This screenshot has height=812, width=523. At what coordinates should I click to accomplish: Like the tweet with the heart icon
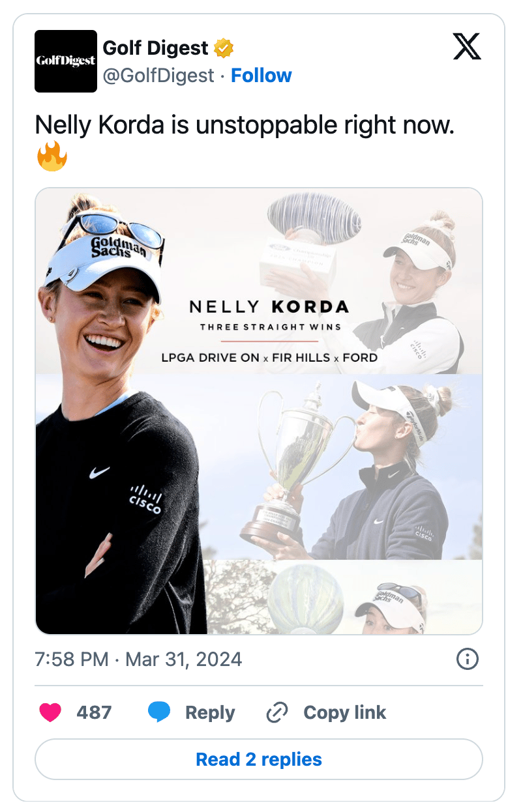tap(50, 712)
